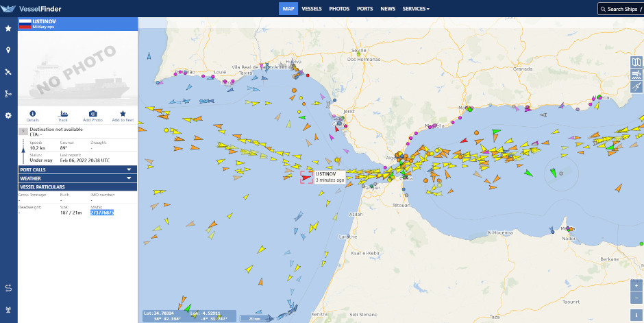Open the PORTS page

(x=364, y=9)
